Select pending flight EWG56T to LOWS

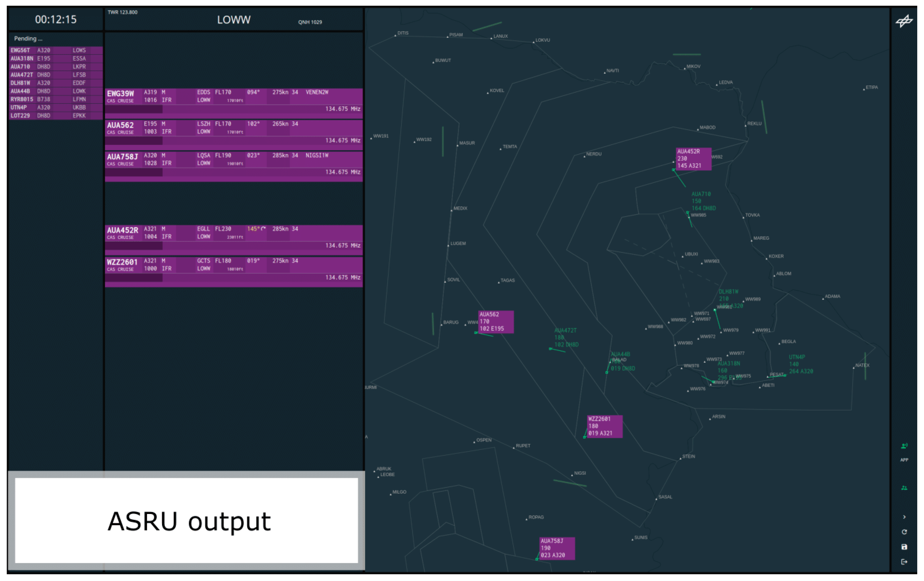click(55, 50)
